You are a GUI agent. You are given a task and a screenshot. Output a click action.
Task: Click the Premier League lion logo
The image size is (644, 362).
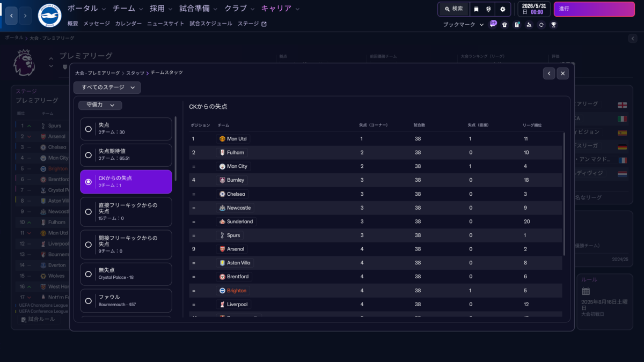click(24, 62)
